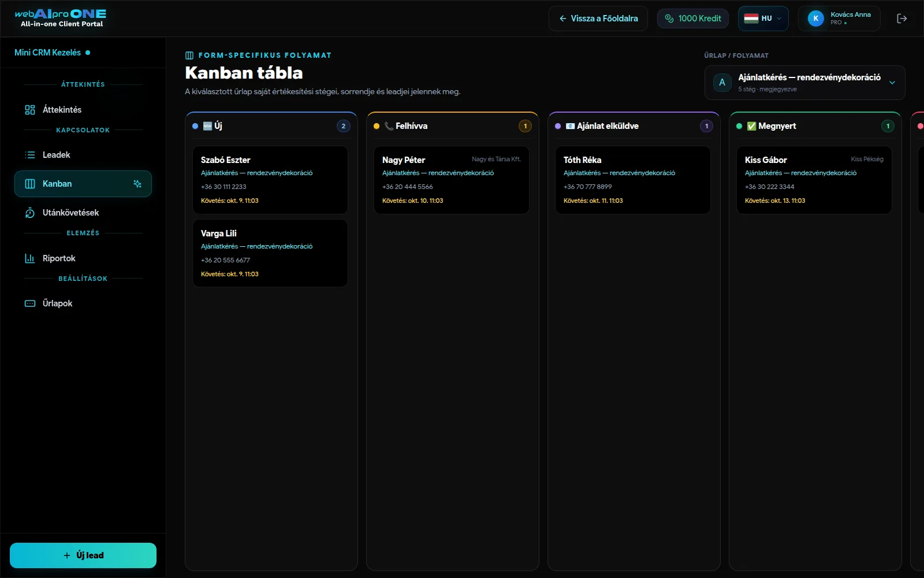Open Kovács Anna profile menu
Viewport: 924px width, 578px height.
click(x=839, y=18)
